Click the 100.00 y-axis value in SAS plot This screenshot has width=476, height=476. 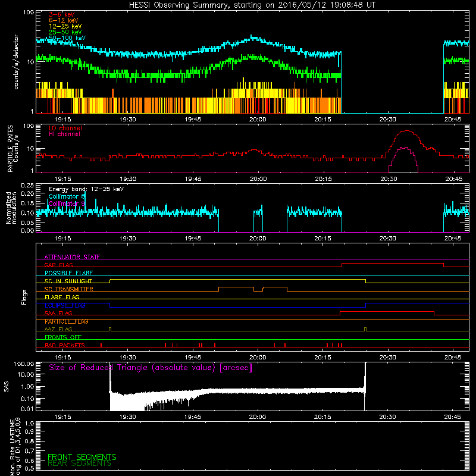pos(24,364)
